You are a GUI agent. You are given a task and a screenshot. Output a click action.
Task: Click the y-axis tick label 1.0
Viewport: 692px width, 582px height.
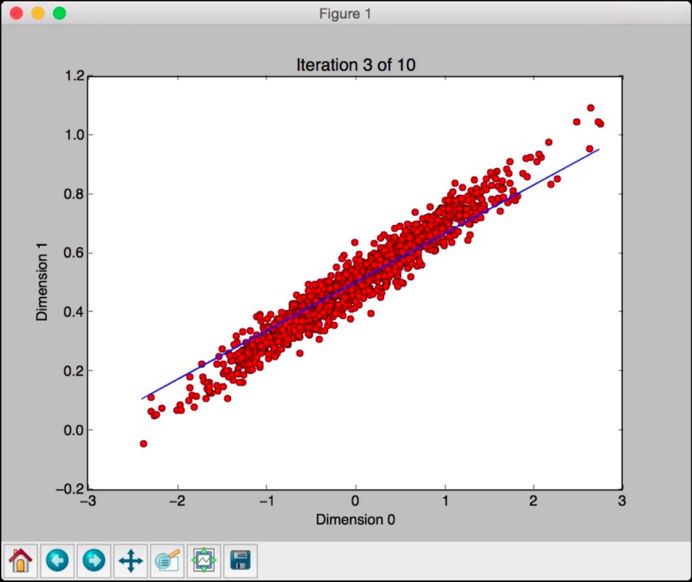(x=75, y=135)
